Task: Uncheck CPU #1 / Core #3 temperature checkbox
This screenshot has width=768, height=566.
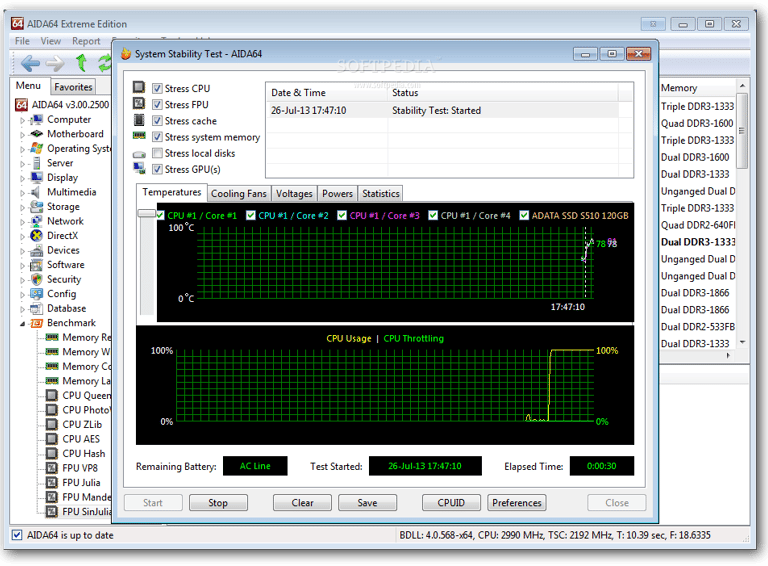Action: coord(342,215)
